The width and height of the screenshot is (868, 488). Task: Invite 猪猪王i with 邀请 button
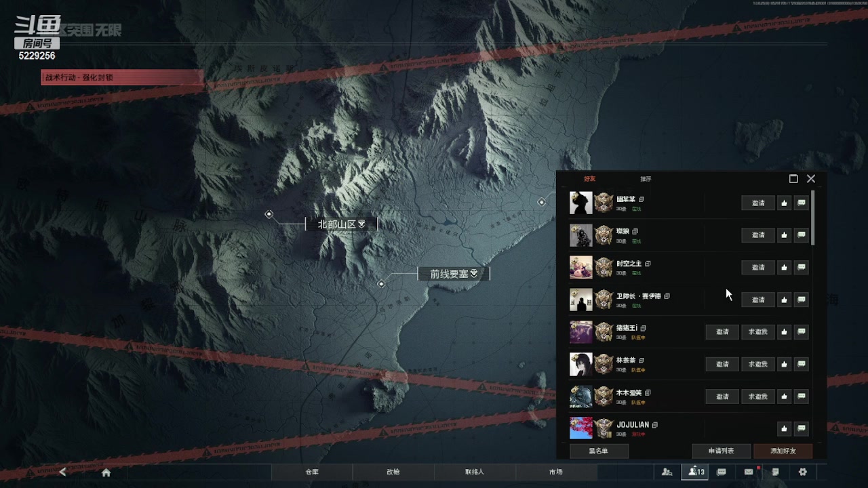[722, 331]
